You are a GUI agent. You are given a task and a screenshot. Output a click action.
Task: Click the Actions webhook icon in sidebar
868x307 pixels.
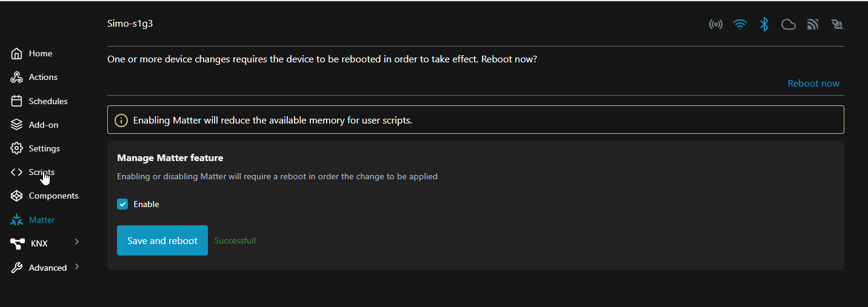17,78
